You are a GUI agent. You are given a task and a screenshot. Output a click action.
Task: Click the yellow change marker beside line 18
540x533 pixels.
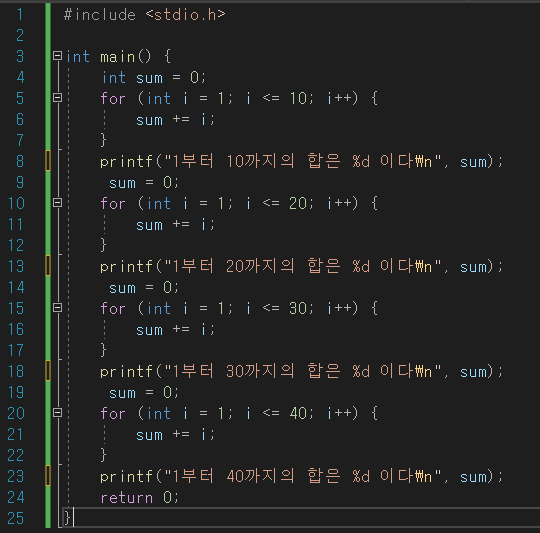[48, 371]
